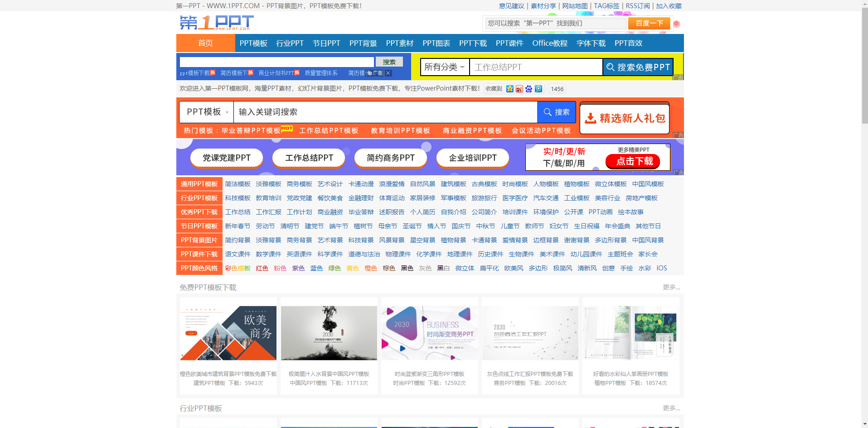Focus the top Baidu search input

point(556,23)
